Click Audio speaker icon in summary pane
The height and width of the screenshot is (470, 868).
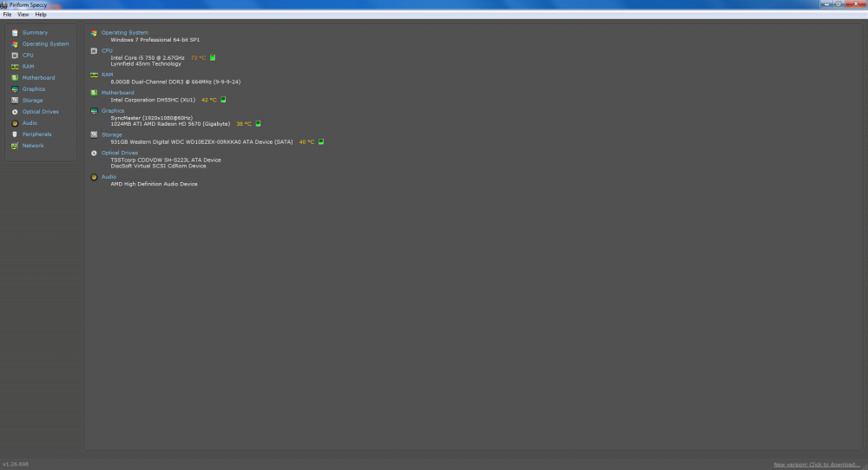click(x=94, y=178)
